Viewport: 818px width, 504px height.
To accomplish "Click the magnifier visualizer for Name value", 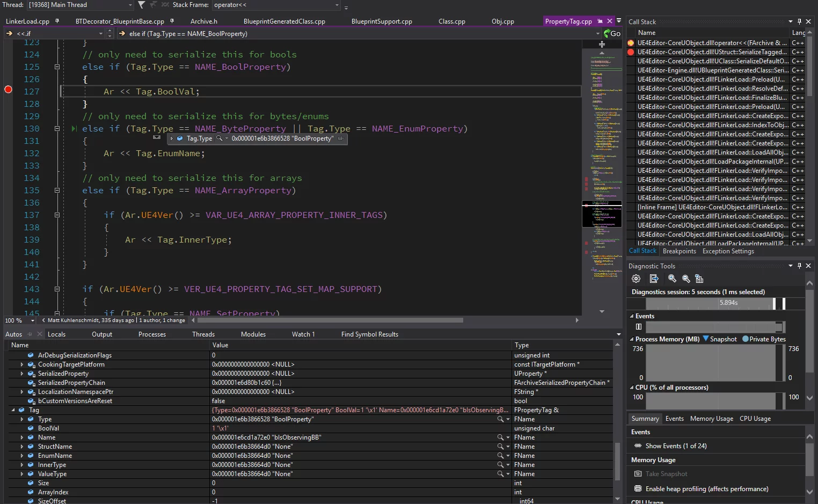I will (500, 437).
